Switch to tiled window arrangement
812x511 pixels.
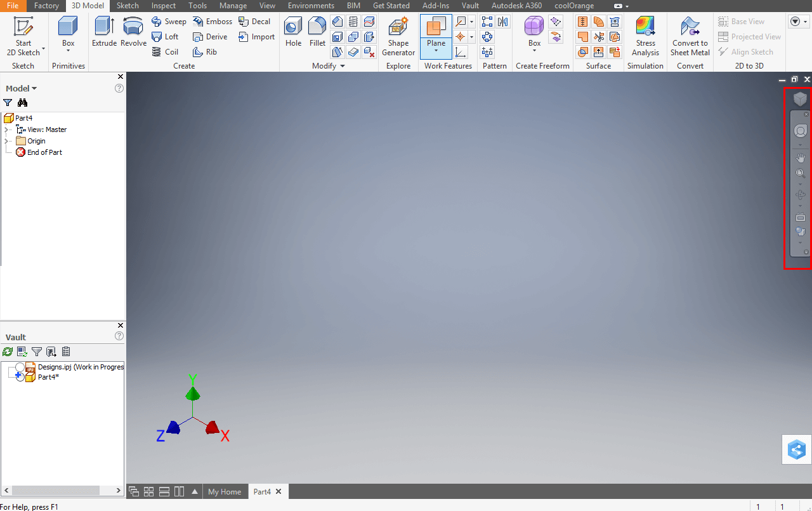(149, 491)
